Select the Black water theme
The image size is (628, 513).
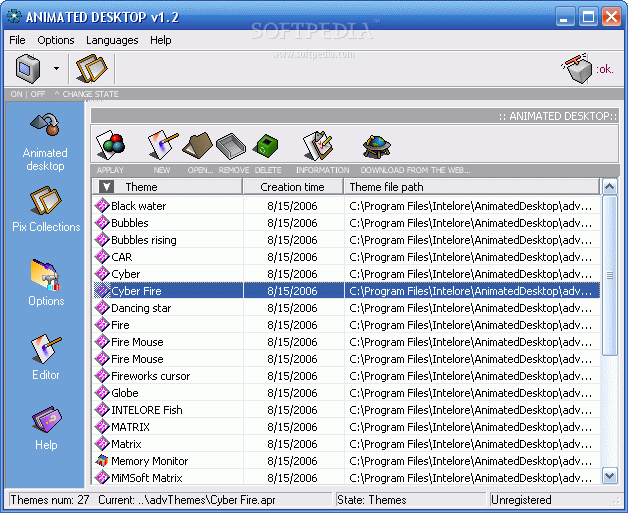pos(346,206)
